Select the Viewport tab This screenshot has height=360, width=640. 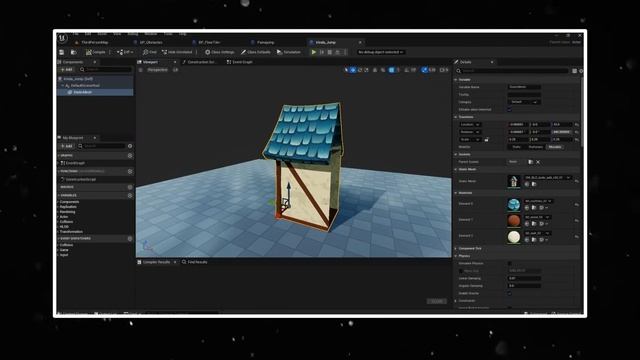(150, 62)
